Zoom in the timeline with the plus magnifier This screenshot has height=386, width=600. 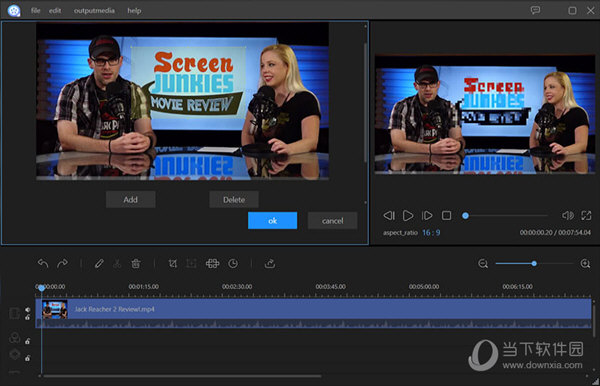tap(585, 264)
